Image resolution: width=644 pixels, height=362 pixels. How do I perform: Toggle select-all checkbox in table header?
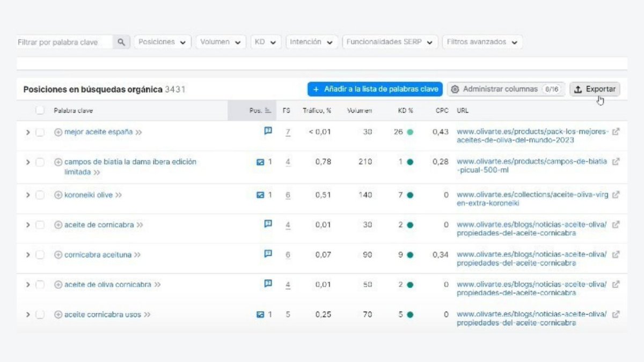click(x=40, y=110)
